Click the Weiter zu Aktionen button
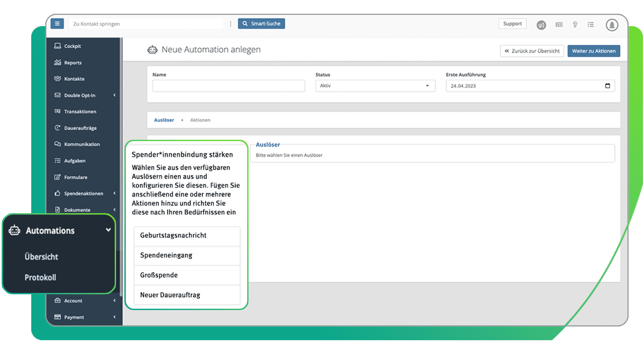This screenshot has width=644, height=362. pyautogui.click(x=594, y=51)
